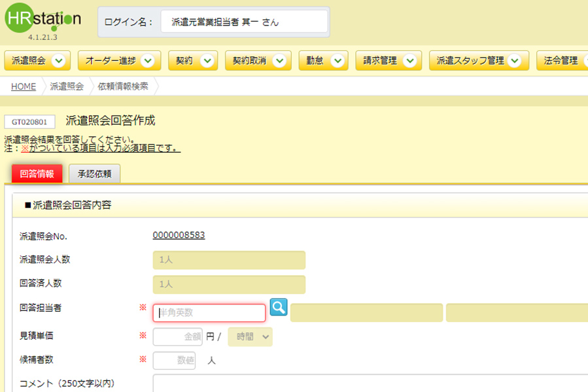Click the magnifier search icon for 回答担当者
This screenshot has height=392, width=588.
(279, 307)
